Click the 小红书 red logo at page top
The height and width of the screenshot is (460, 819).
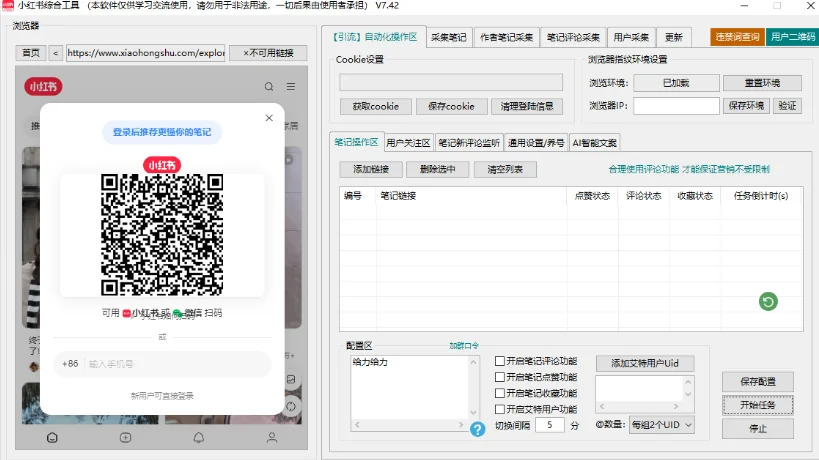pos(43,87)
